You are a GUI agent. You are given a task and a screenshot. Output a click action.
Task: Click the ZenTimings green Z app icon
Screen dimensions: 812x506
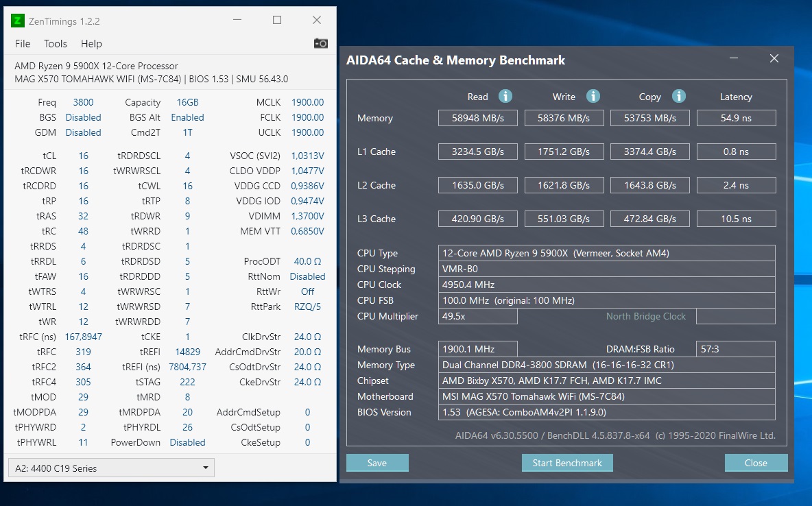click(18, 21)
